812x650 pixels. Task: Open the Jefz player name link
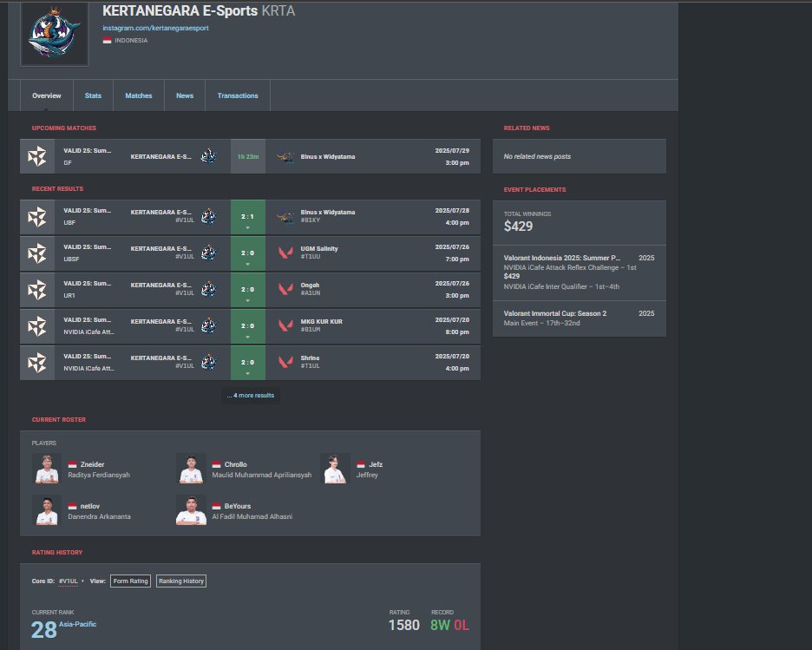376,464
